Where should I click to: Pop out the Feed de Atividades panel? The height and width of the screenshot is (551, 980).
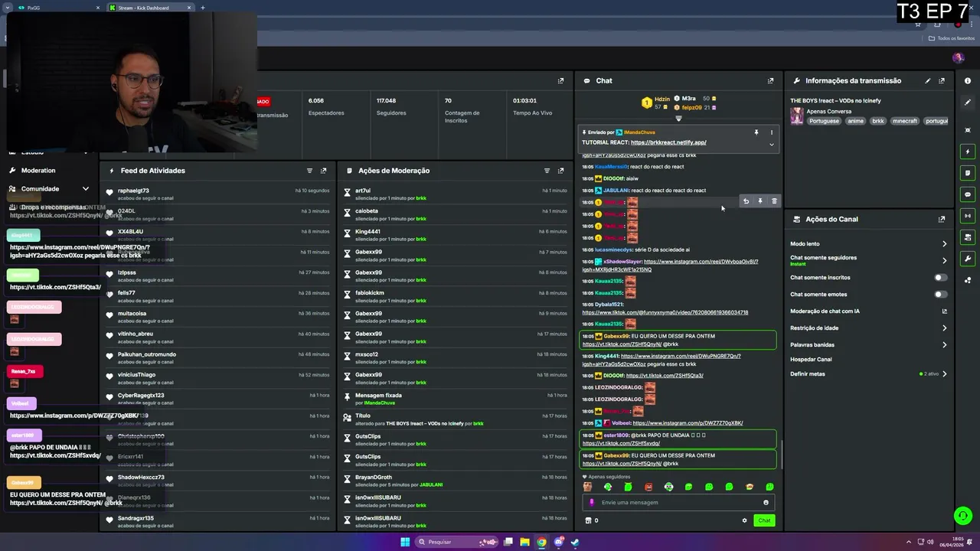[x=323, y=171]
